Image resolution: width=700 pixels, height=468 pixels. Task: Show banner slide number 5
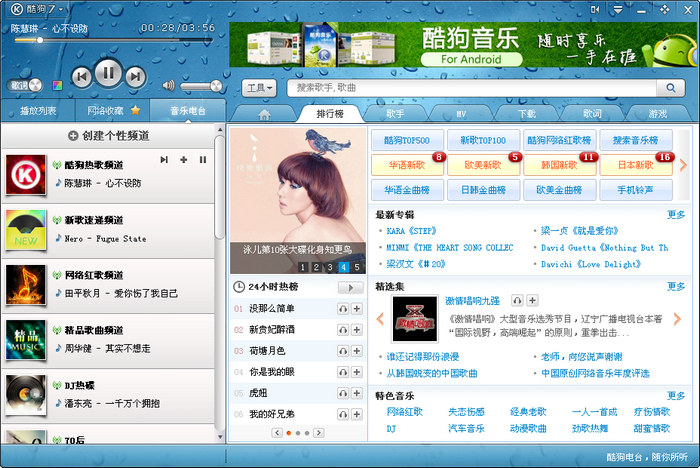[357, 267]
